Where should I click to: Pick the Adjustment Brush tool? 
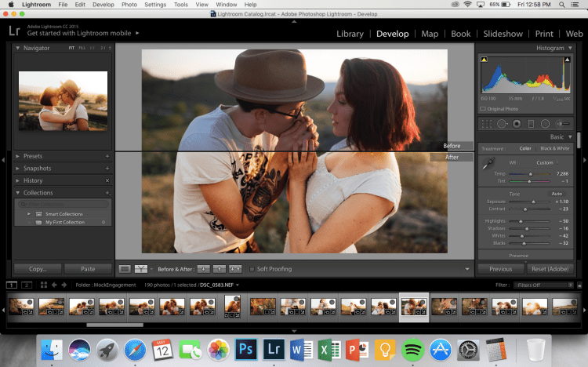coord(563,124)
